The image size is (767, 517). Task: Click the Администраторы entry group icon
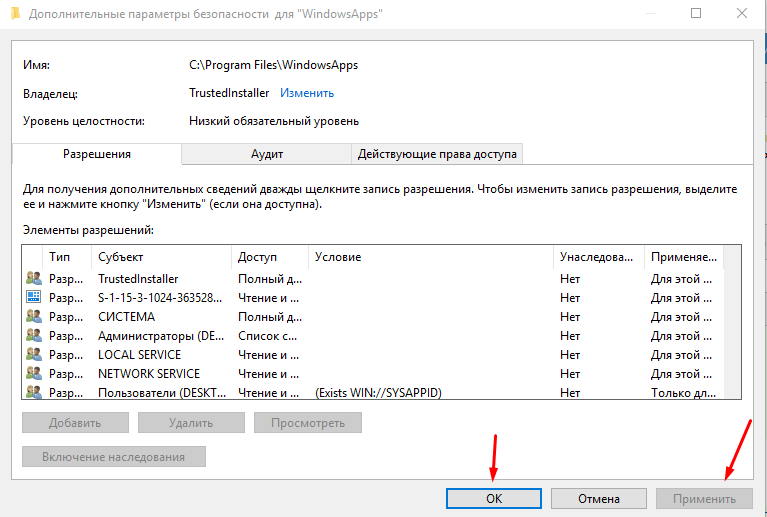(34, 336)
